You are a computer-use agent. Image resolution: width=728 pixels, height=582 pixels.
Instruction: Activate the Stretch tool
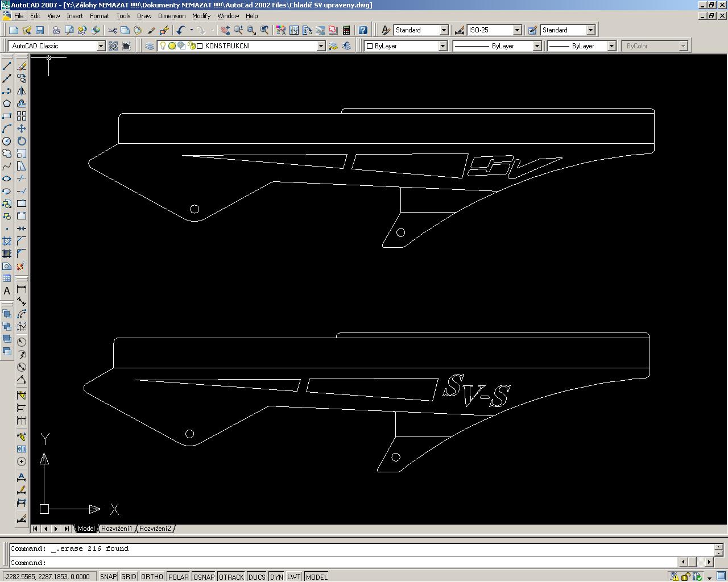point(22,166)
